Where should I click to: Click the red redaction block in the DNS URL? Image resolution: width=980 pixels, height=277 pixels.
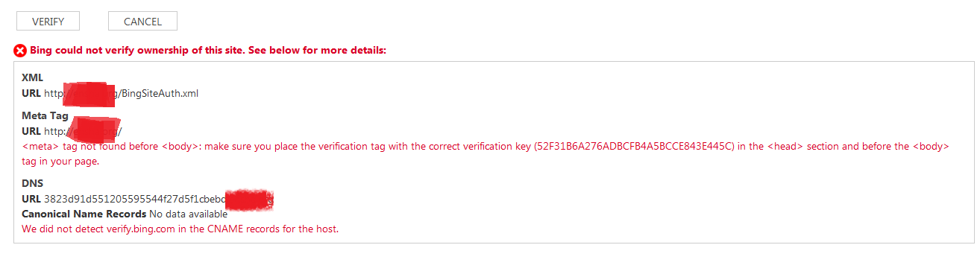(x=249, y=200)
